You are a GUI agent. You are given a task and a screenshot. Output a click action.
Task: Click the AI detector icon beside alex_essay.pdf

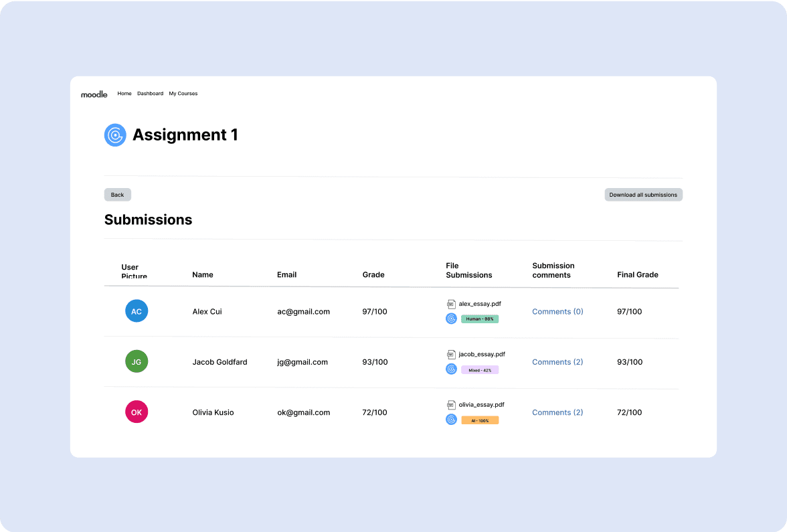[x=451, y=319]
